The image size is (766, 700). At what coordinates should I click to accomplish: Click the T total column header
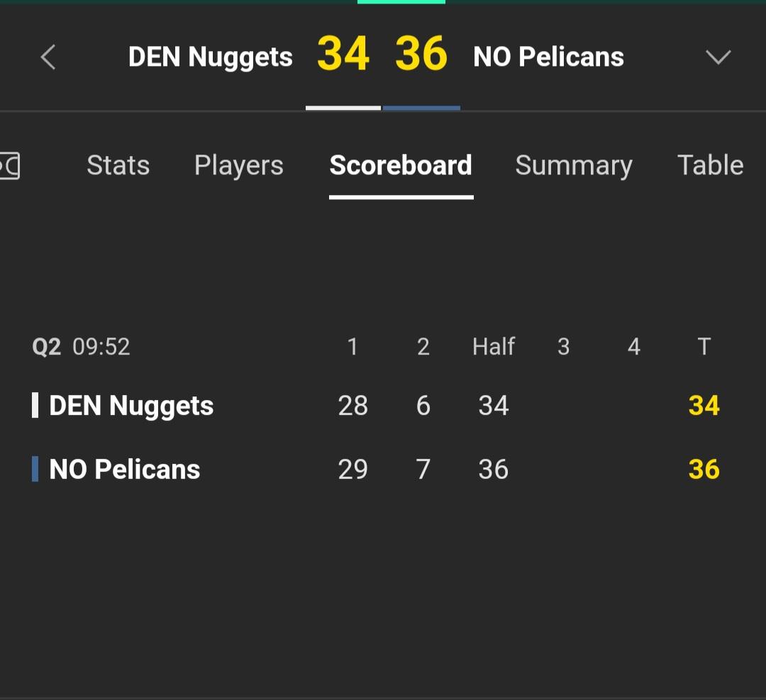(704, 346)
